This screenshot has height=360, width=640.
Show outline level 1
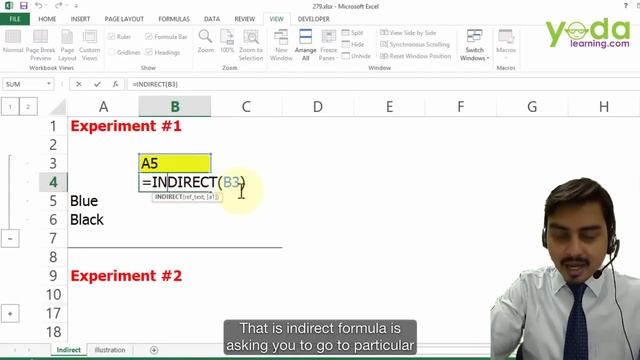[x=10, y=107]
